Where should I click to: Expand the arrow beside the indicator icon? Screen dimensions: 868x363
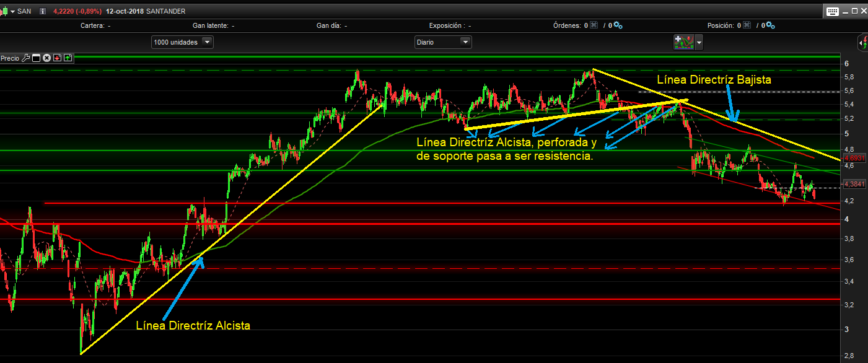699,42
